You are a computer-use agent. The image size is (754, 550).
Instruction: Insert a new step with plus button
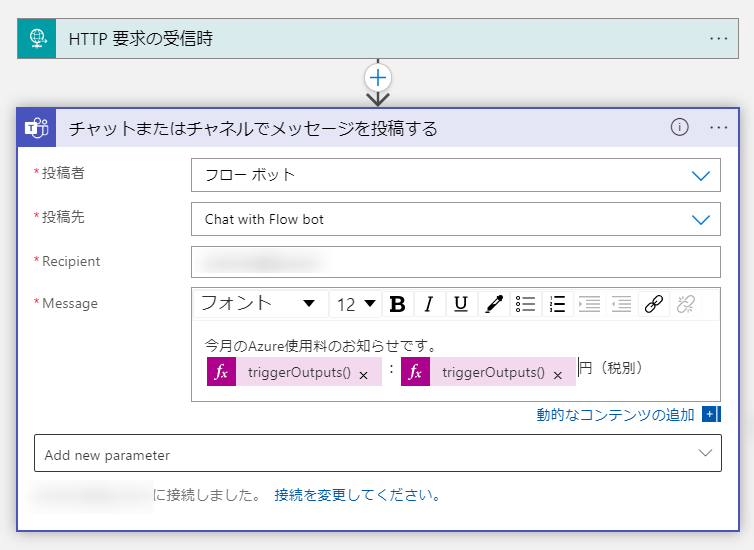[x=378, y=78]
